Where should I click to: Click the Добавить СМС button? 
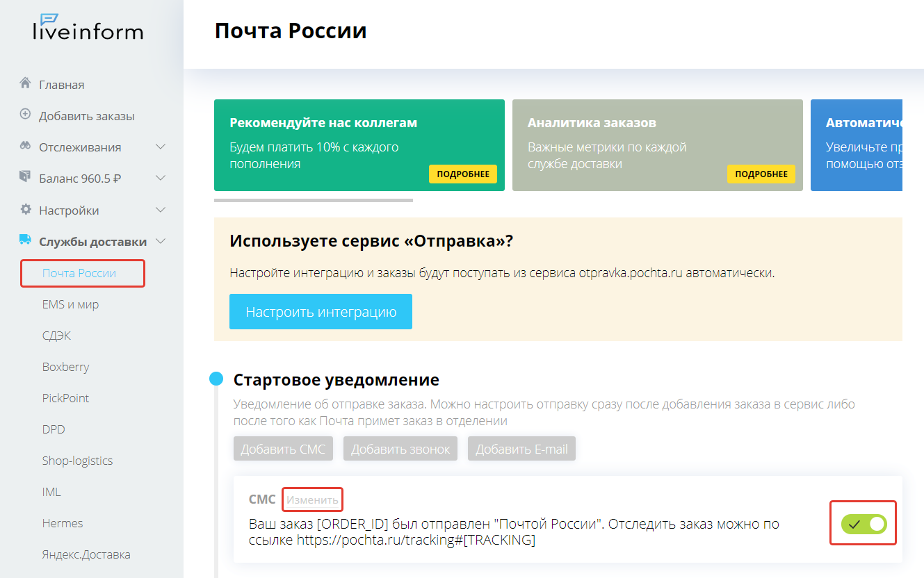283,449
